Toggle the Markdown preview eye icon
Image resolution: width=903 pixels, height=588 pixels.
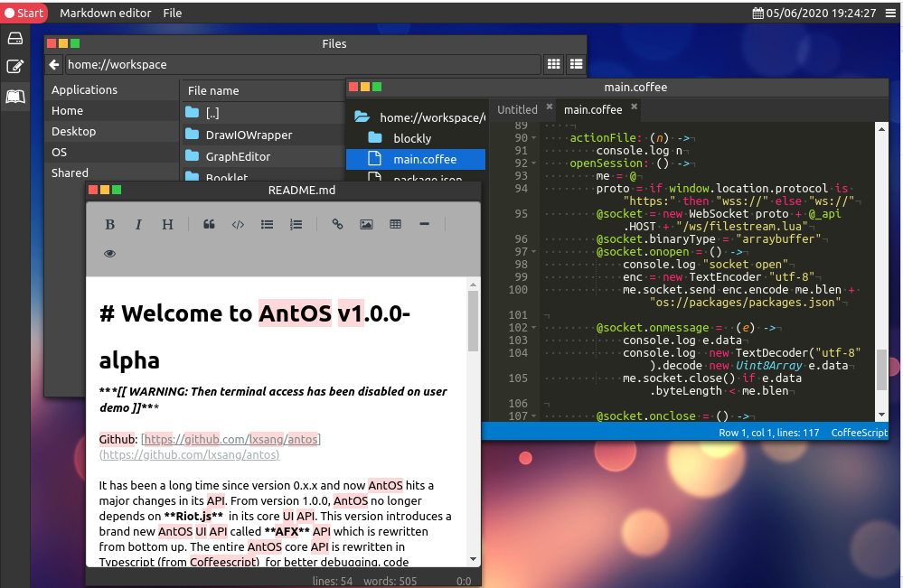pos(110,254)
